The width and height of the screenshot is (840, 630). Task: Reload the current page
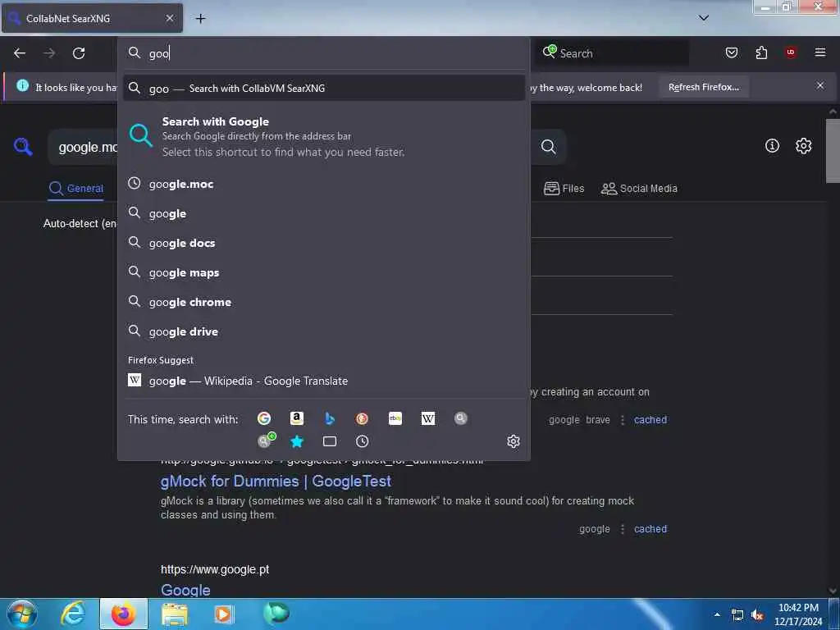pyautogui.click(x=79, y=53)
